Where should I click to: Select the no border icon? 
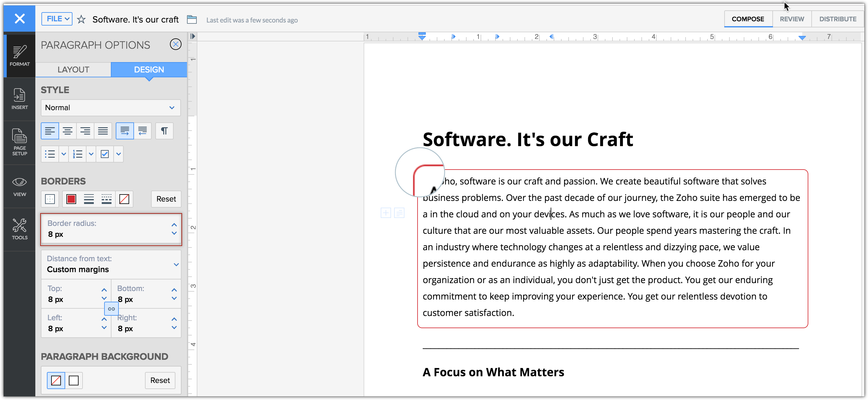(124, 199)
